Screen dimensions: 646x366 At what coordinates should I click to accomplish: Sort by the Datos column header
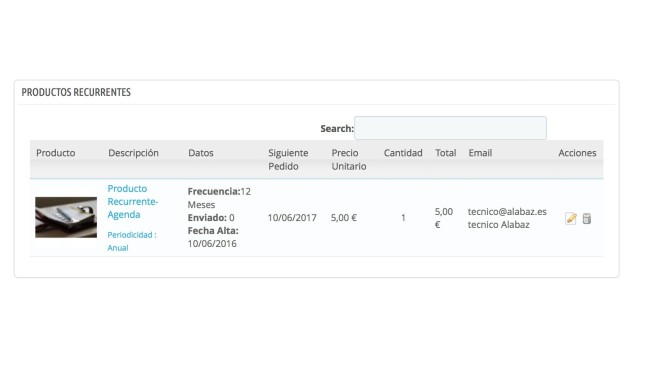point(201,153)
